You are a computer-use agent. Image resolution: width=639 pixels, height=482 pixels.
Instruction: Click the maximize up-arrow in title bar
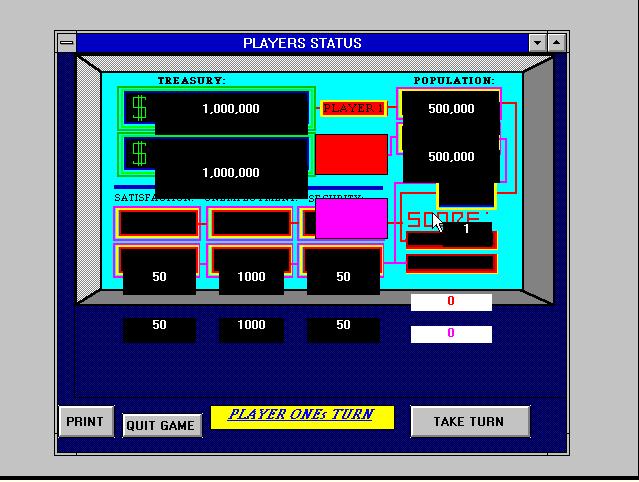pyautogui.click(x=557, y=43)
